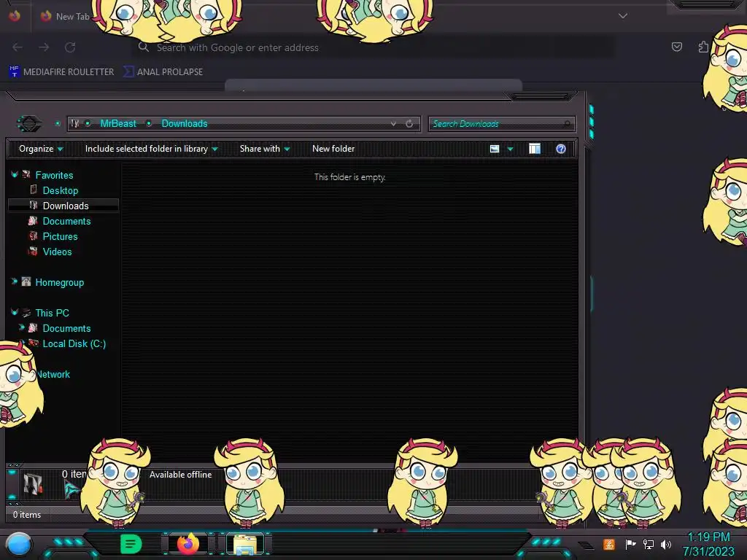Click the Java update tray icon

tap(609, 544)
